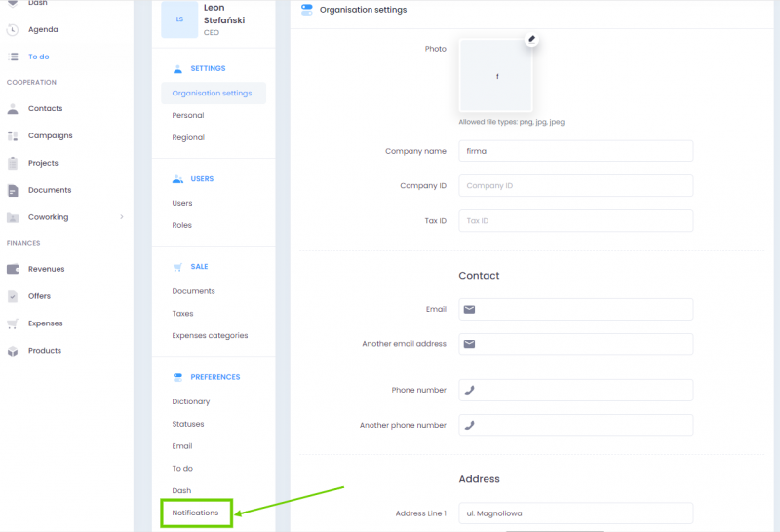Open Expenses categories settings

tap(210, 335)
